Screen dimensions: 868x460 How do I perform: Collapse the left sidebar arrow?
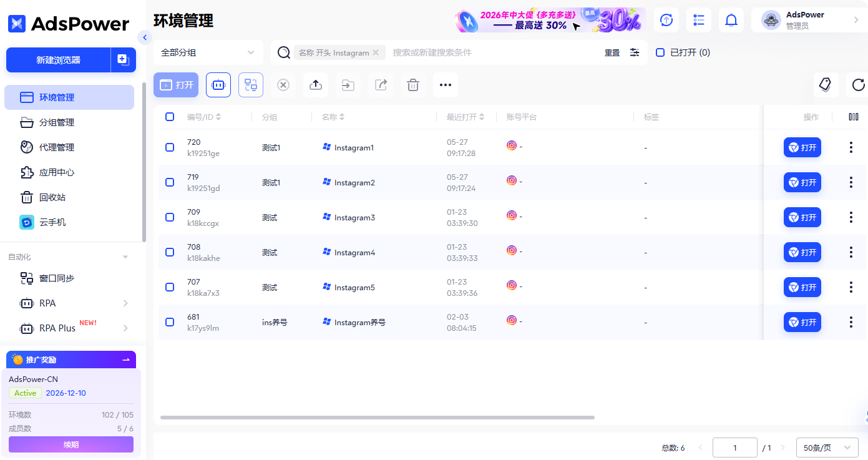click(145, 37)
